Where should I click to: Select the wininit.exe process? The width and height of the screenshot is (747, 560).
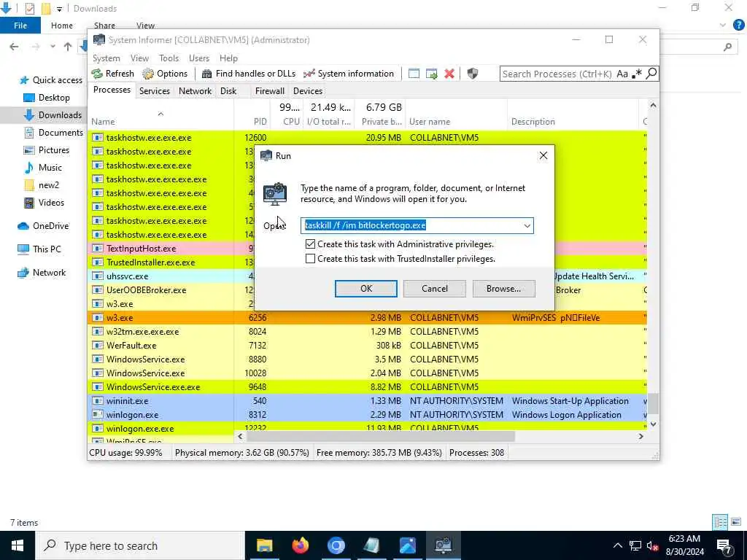click(x=368, y=401)
